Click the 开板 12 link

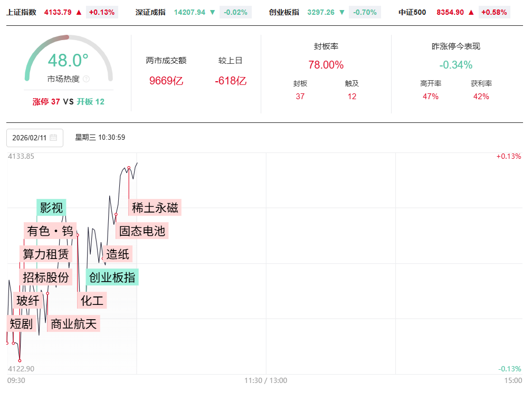point(90,102)
